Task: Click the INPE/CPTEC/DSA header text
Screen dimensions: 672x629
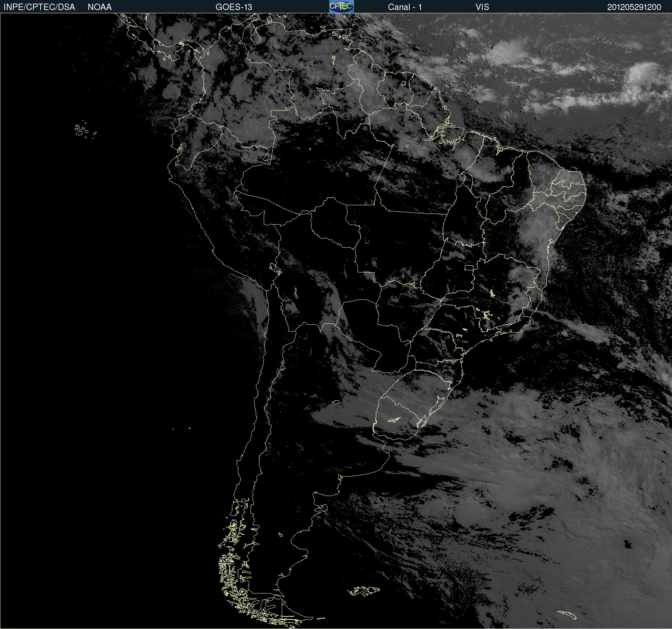Action: pyautogui.click(x=39, y=7)
